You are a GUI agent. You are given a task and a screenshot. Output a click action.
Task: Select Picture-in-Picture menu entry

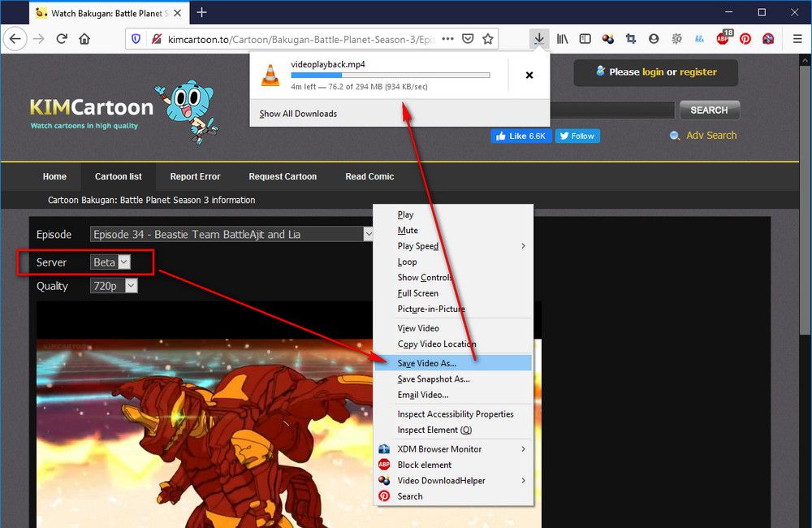tap(453, 309)
